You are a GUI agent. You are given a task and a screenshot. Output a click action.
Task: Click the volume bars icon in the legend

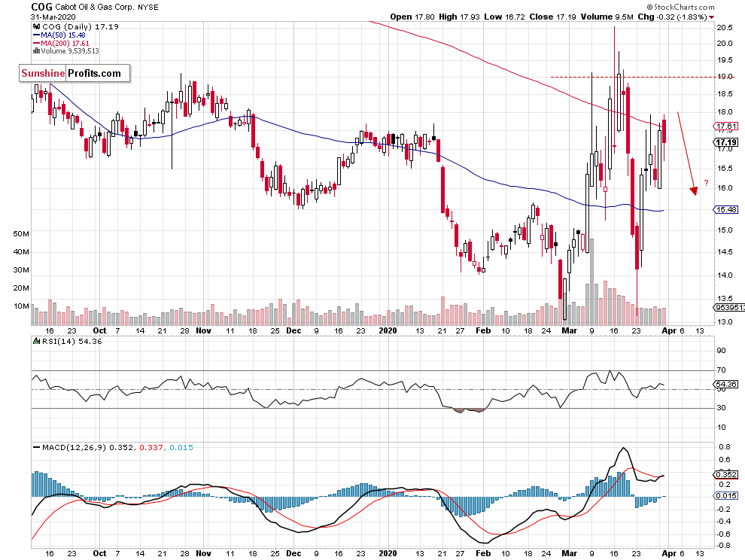pos(36,51)
